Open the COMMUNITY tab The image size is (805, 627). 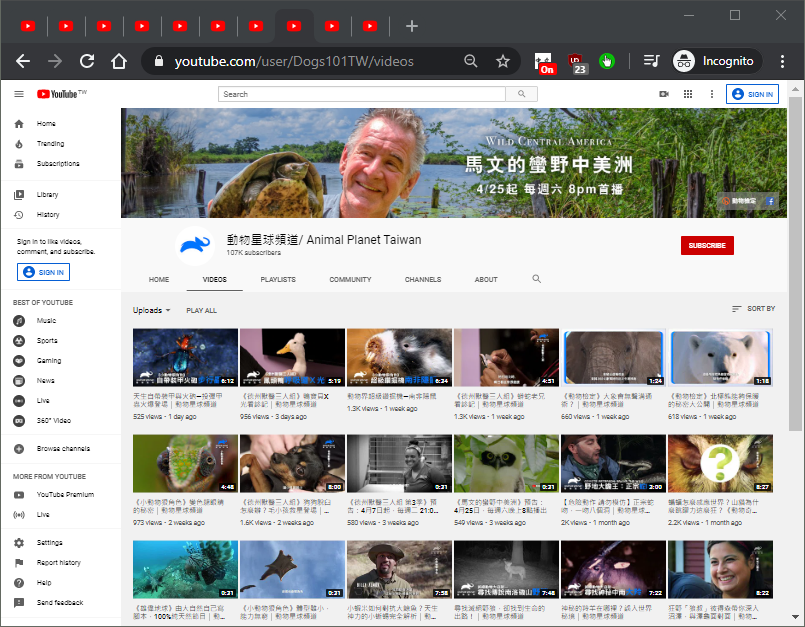350,279
